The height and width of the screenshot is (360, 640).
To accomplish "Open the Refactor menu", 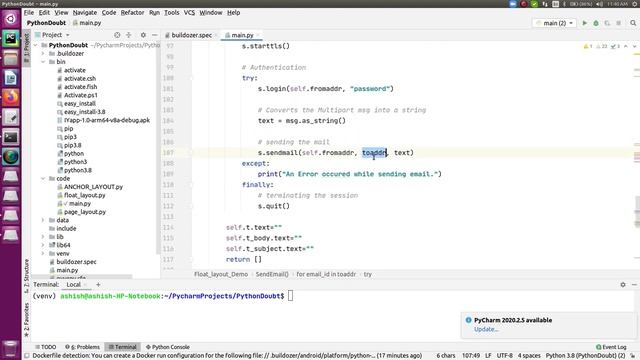I will click(x=132, y=13).
